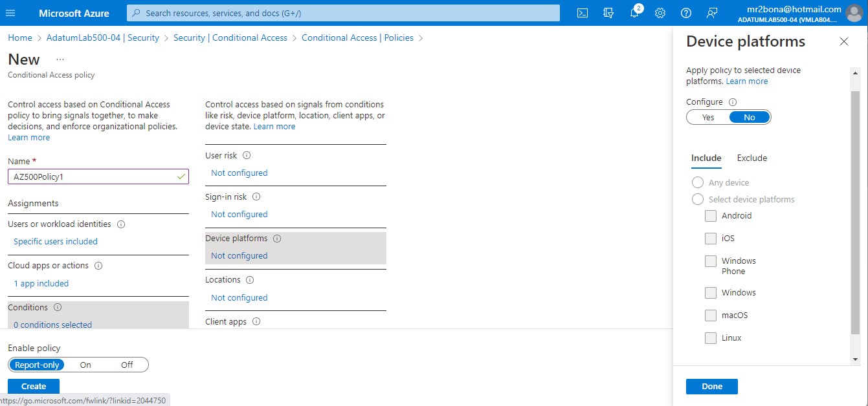Viewport: 868px width, 406px height.
Task: Set the Configure toggle to Yes
Action: [707, 117]
